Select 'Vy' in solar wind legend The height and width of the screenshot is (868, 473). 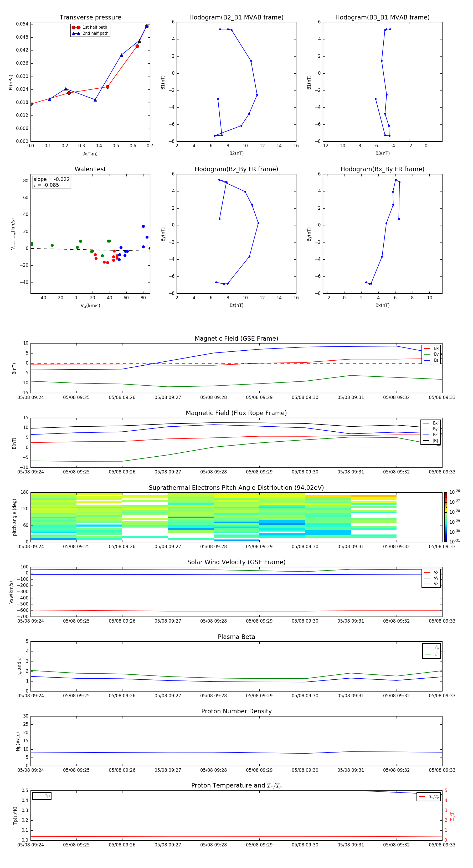(431, 578)
